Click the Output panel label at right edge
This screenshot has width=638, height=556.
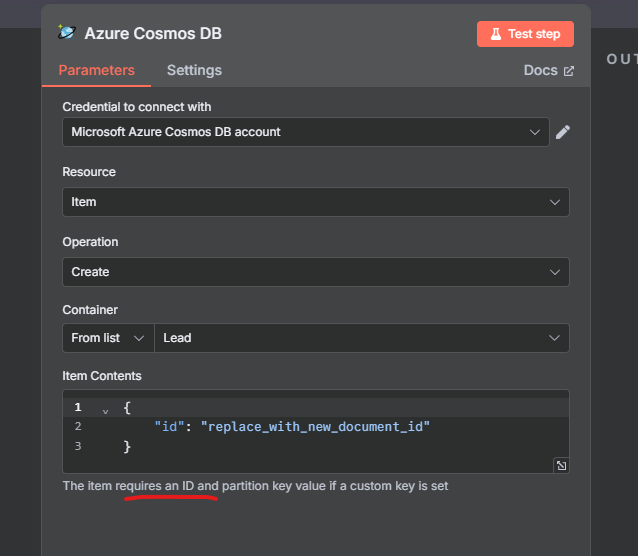pos(621,59)
